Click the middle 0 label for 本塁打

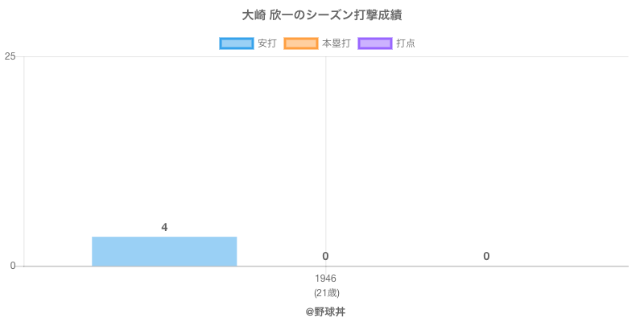coord(325,256)
